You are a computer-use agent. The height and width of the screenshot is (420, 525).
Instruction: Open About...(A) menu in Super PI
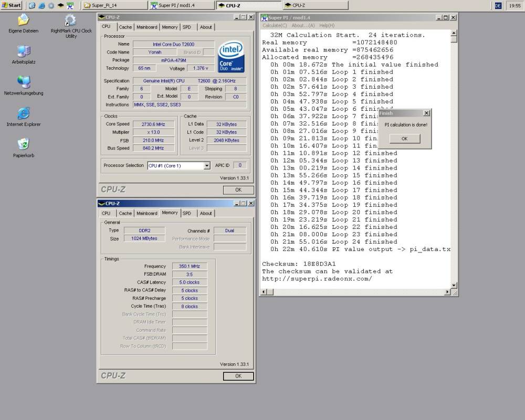pyautogui.click(x=303, y=25)
